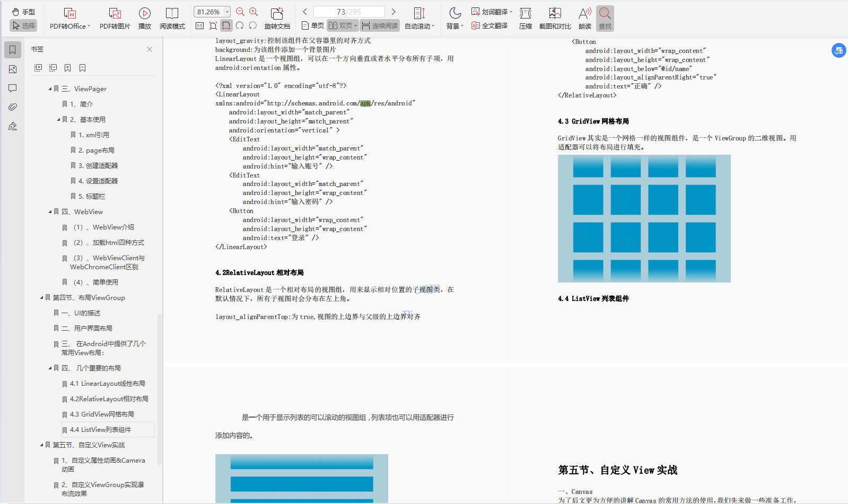Viewport: 848px width, 504px height.
Task: Go to the next page arrow
Action: (394, 12)
